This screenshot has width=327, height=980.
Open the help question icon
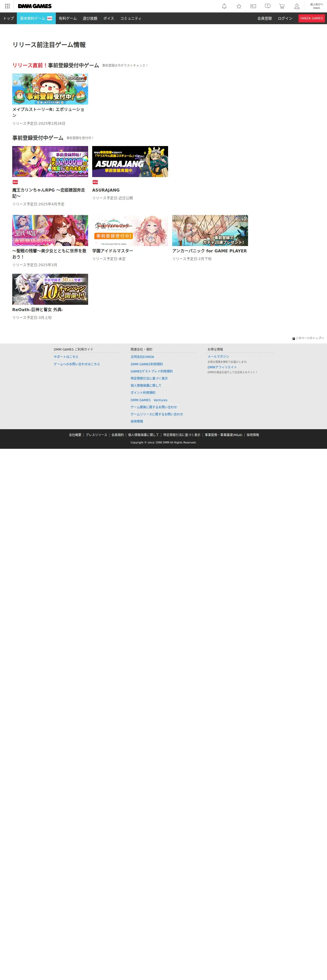pyautogui.click(x=268, y=6)
